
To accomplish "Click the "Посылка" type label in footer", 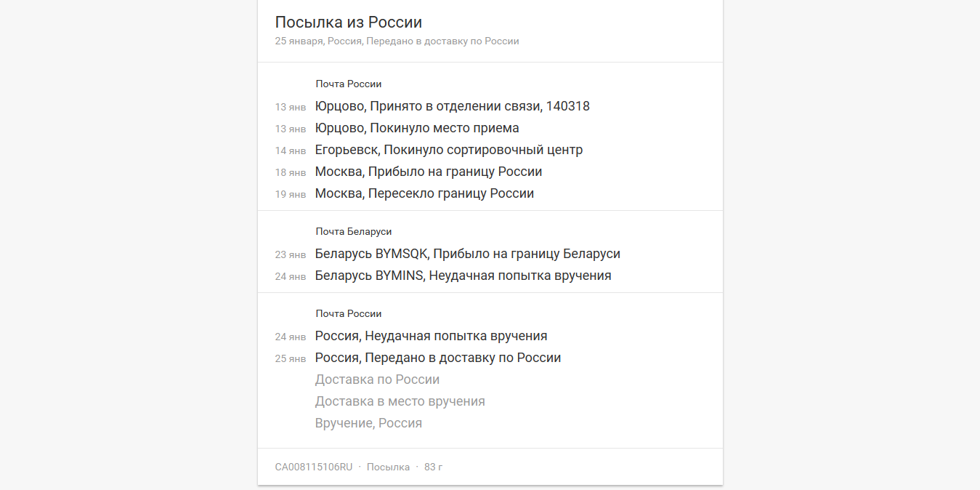I will point(388,467).
